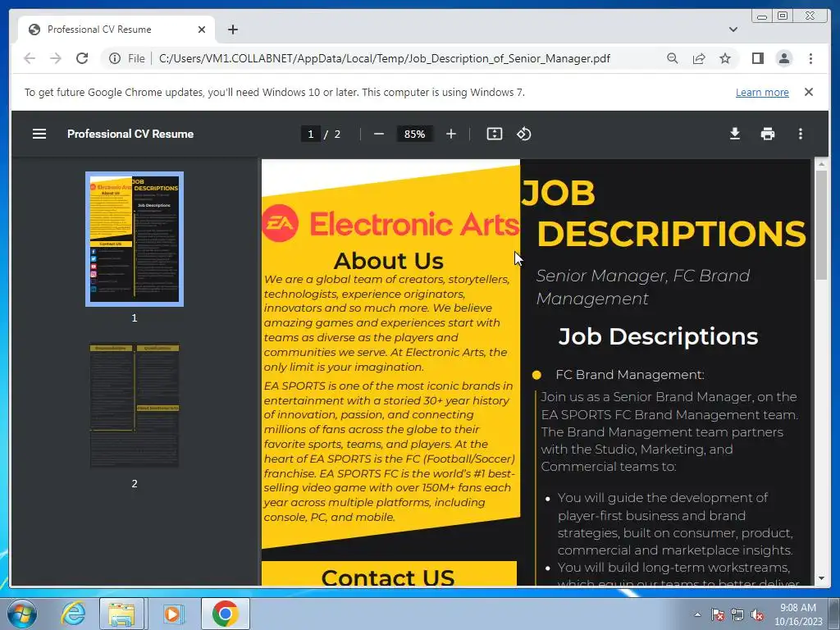Screen dimensions: 840x630
Task: View site information icon
Action: [x=115, y=58]
